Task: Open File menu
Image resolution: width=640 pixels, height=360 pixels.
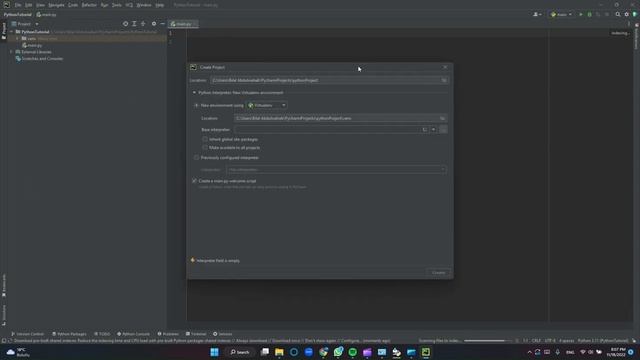Action: 18,5
